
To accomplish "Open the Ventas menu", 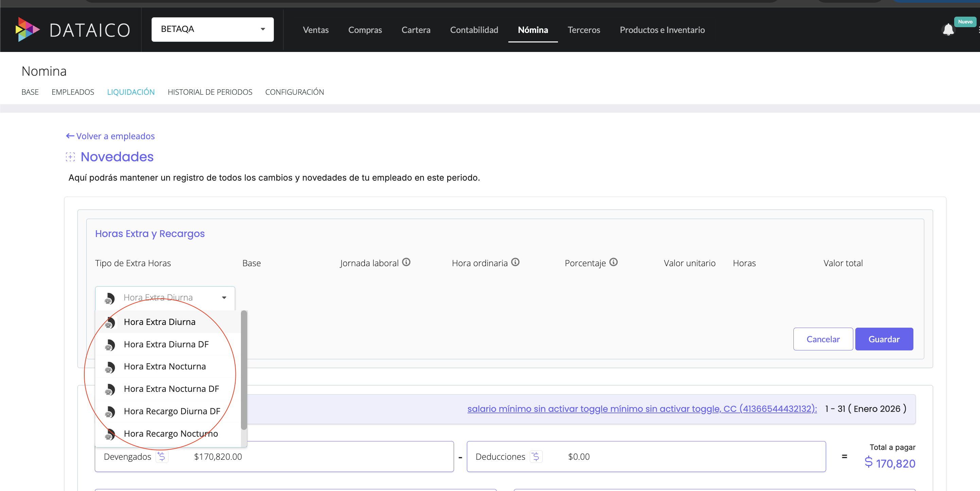I will pyautogui.click(x=315, y=30).
